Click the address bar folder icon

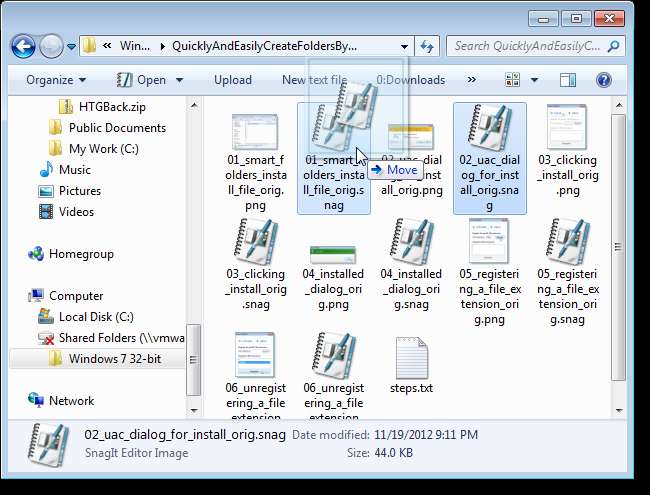89,46
